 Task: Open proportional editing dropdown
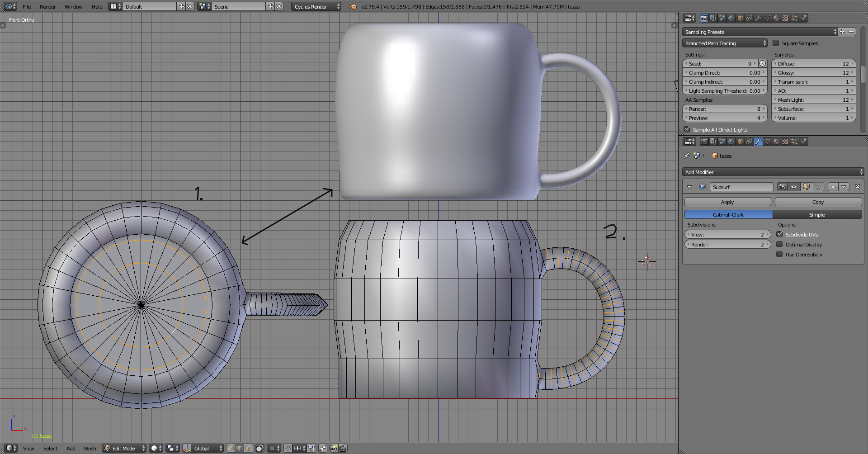pos(274,448)
